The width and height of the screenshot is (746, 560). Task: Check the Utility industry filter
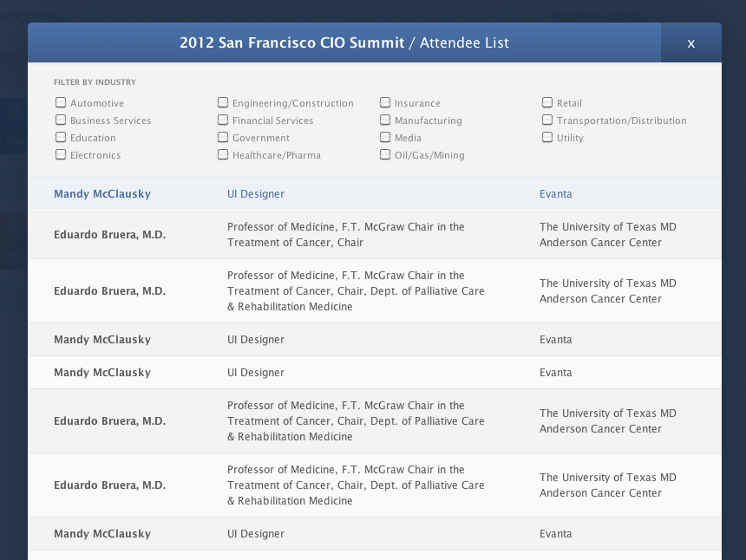[547, 137]
